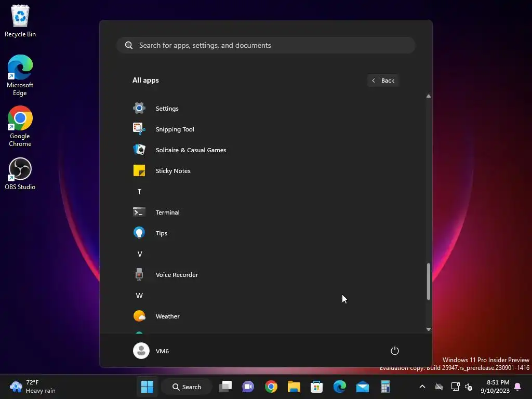Open the Settings gear icon in All apps
This screenshot has width=532, height=399.
click(139, 108)
